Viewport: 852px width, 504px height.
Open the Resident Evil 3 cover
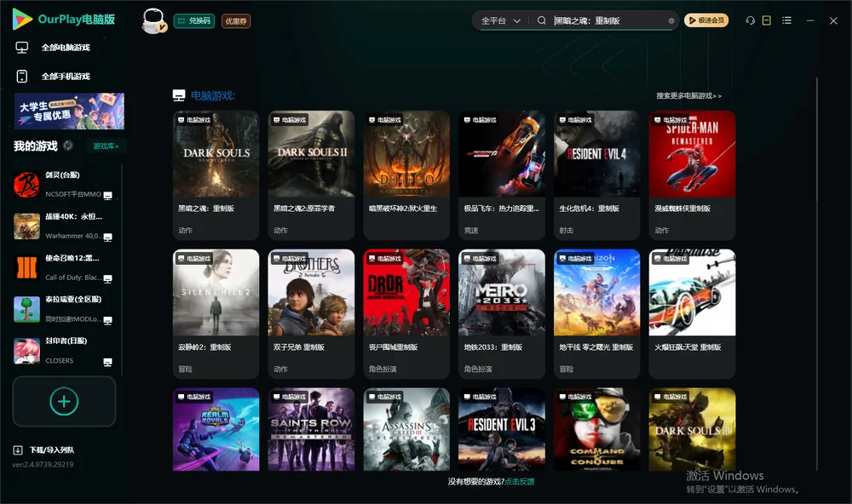pyautogui.click(x=502, y=429)
